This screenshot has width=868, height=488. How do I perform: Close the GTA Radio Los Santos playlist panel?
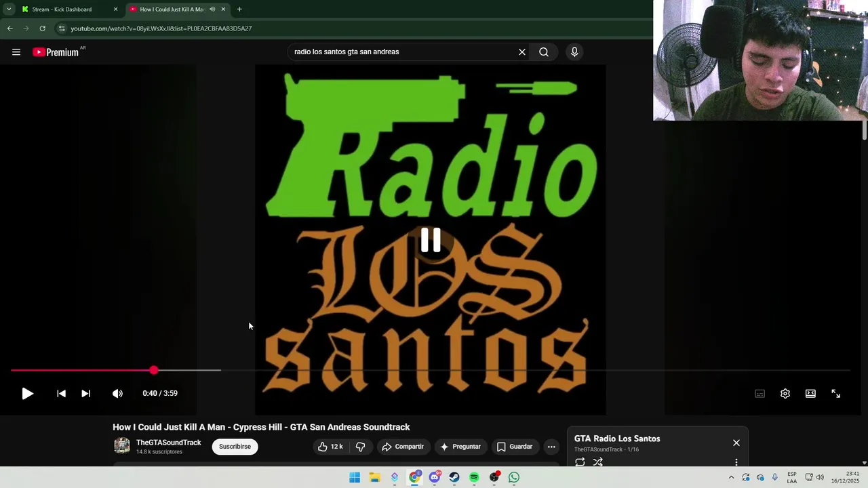point(736,443)
